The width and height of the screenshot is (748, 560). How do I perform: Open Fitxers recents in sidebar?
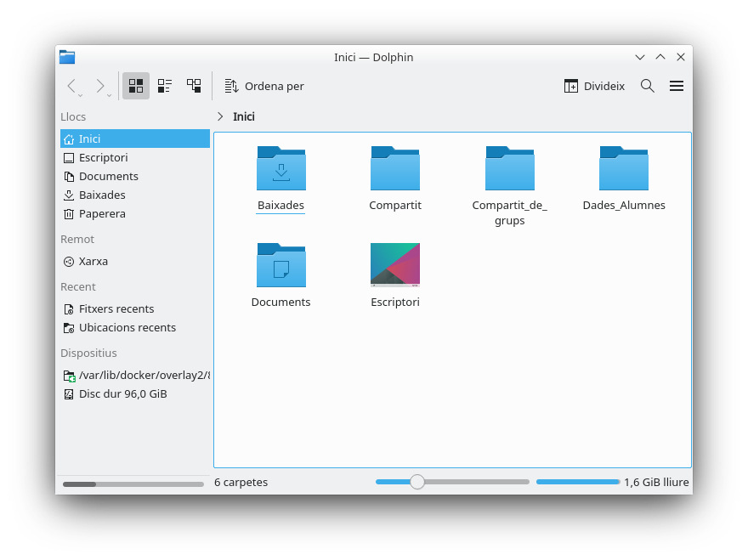(116, 308)
